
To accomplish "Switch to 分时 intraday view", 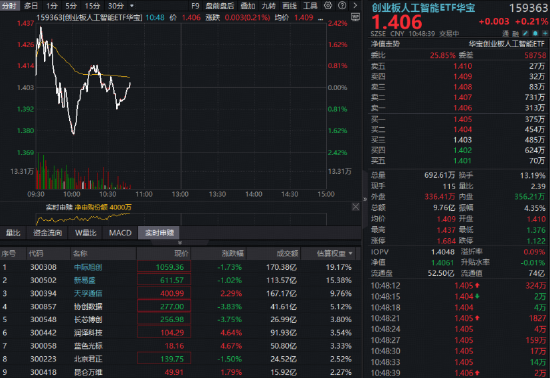I will [x=9, y=6].
